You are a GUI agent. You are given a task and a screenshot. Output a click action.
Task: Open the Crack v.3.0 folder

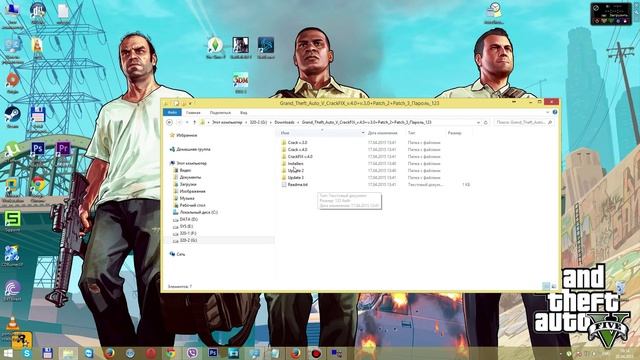pos(297,142)
